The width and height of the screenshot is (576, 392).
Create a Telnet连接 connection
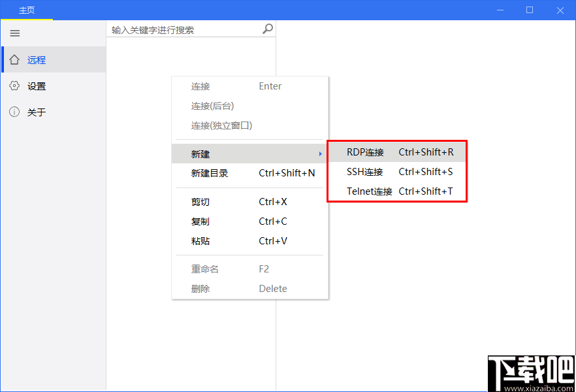(364, 190)
